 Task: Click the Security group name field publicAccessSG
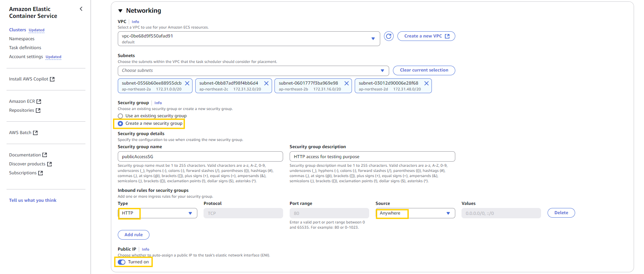(x=200, y=156)
